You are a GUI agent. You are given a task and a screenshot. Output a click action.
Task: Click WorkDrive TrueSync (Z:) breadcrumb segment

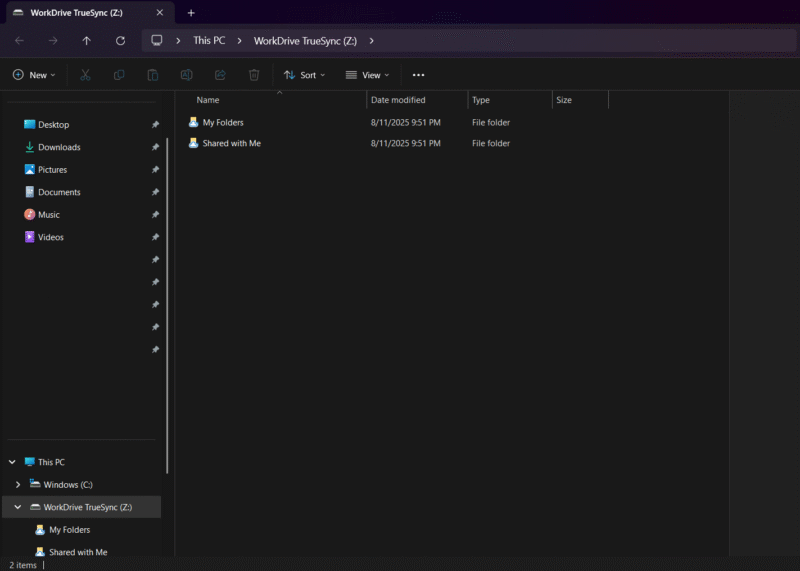coord(305,41)
